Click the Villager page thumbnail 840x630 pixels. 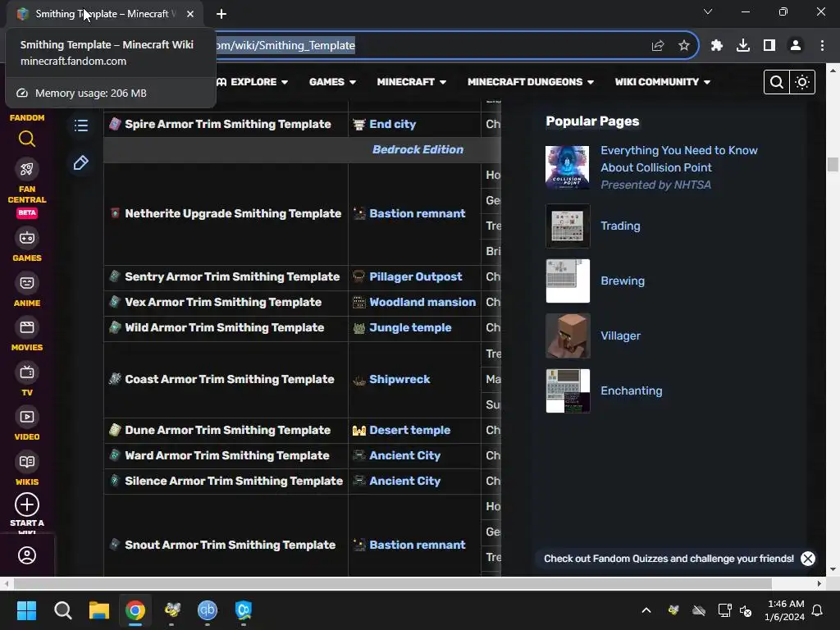point(568,336)
